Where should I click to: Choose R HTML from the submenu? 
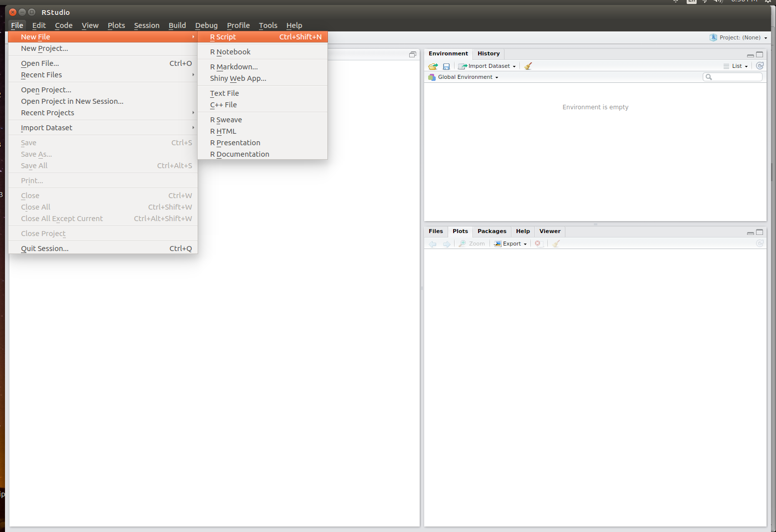262,131
